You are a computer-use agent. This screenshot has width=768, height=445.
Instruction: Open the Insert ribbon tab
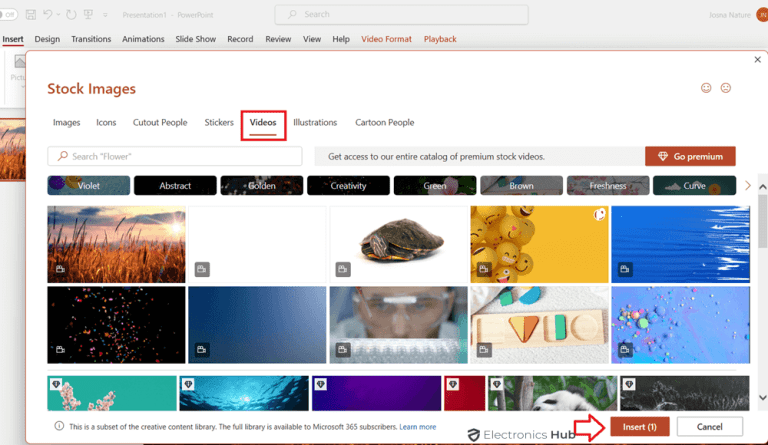(x=13, y=39)
